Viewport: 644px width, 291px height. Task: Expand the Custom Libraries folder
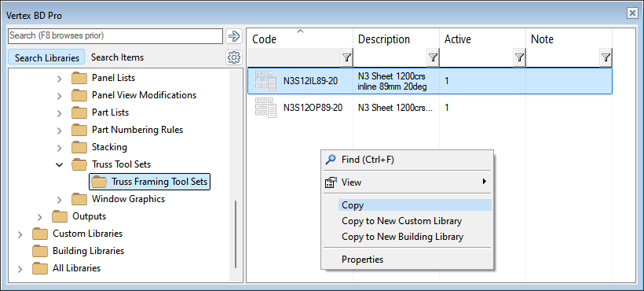[20, 234]
